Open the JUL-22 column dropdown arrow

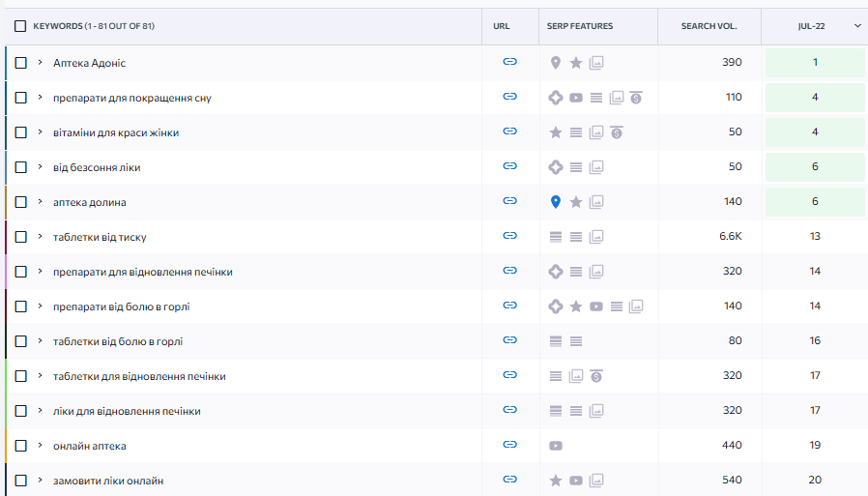[x=857, y=26]
